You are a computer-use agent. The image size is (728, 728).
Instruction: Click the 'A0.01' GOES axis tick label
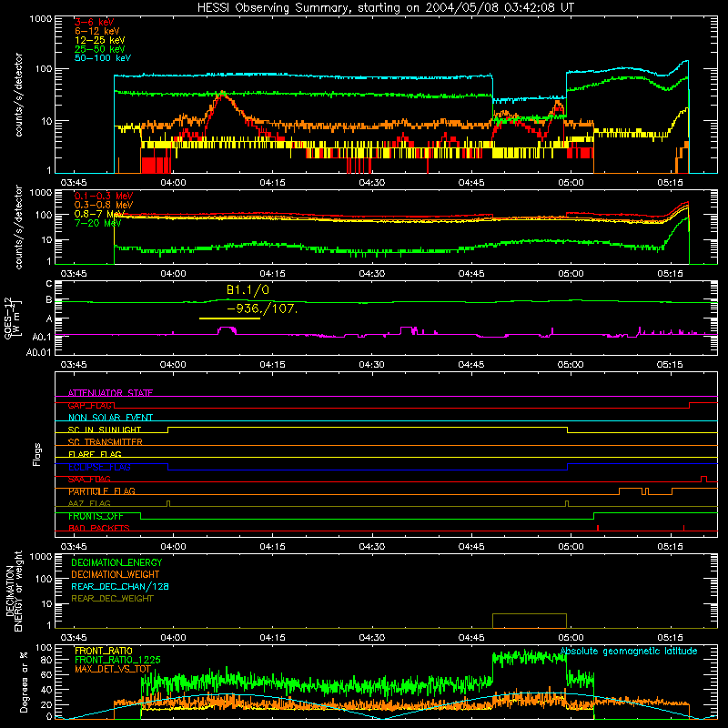tap(38, 353)
